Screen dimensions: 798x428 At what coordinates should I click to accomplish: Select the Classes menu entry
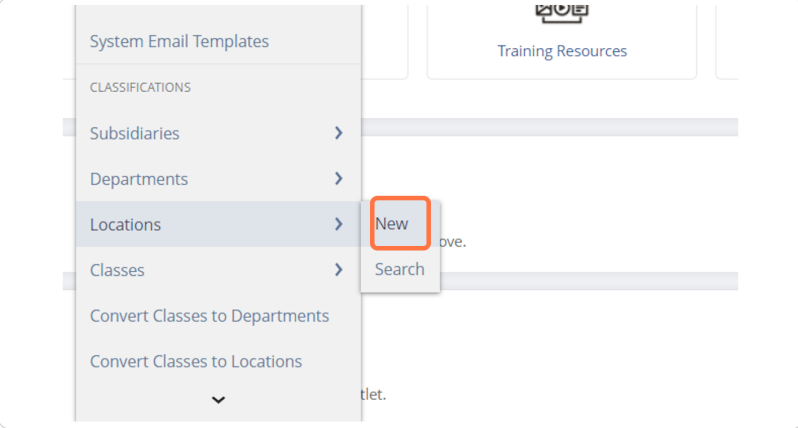[x=218, y=270]
